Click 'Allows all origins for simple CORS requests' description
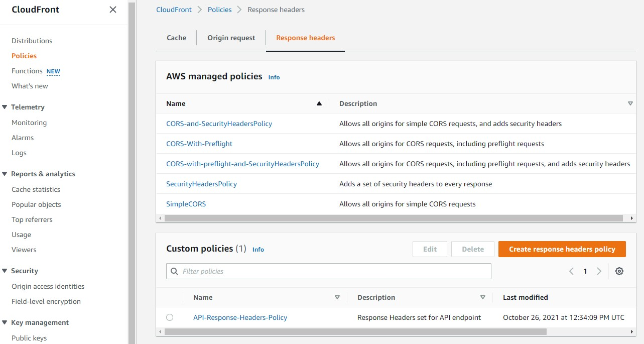Screen dimensions: 644x344 [x=408, y=204]
